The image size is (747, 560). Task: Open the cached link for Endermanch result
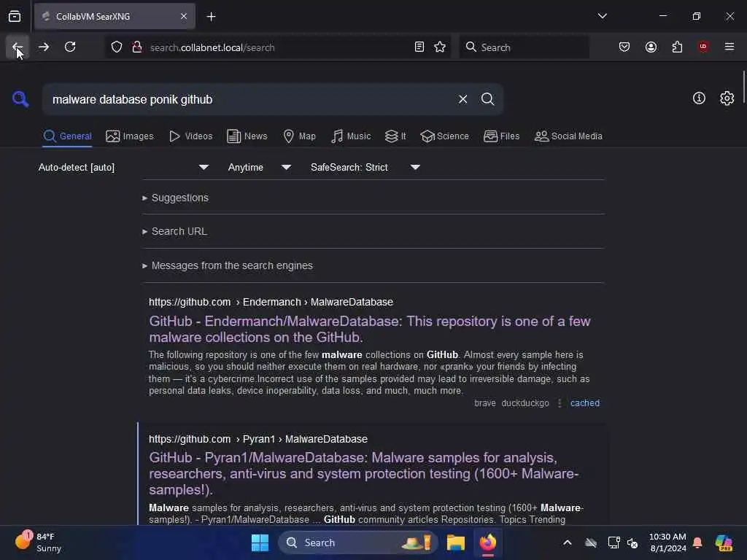[x=585, y=402]
